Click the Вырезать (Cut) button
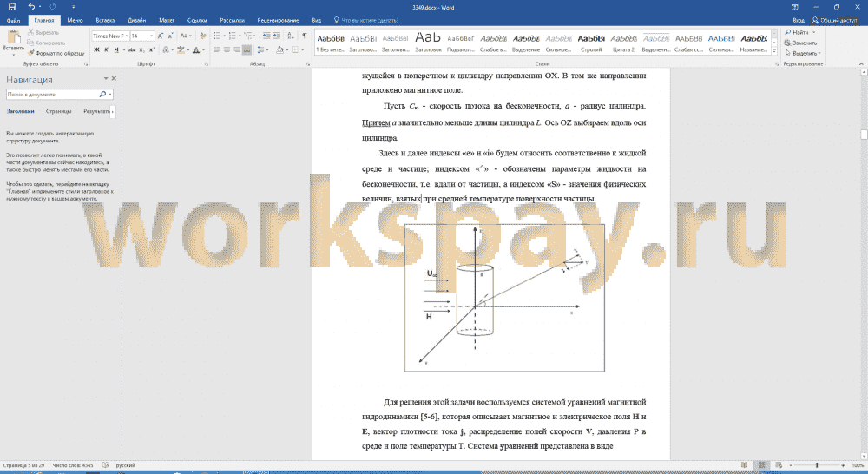This screenshot has width=868, height=474. (x=43, y=33)
